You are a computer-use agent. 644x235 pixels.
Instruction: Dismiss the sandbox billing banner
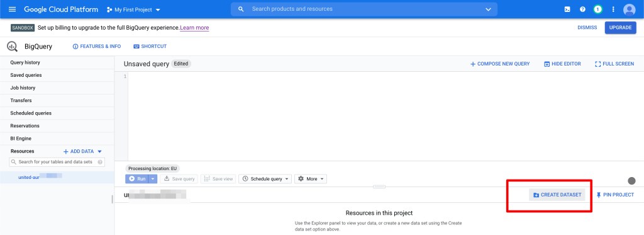(x=587, y=28)
